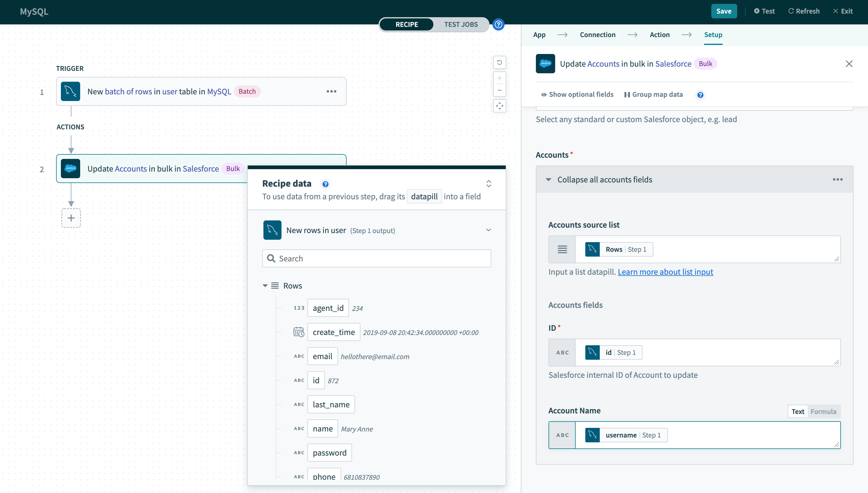Collapse New rows in user step output
868x493 pixels.
coord(488,230)
